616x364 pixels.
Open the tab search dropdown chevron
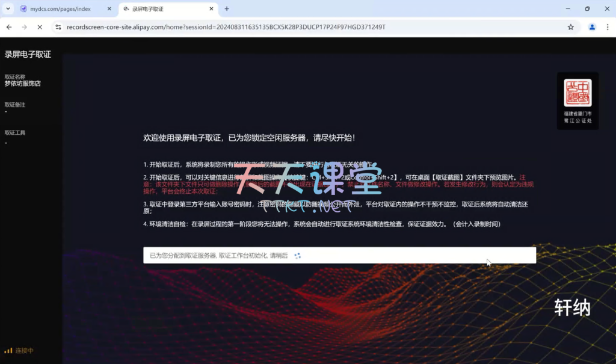(8, 9)
